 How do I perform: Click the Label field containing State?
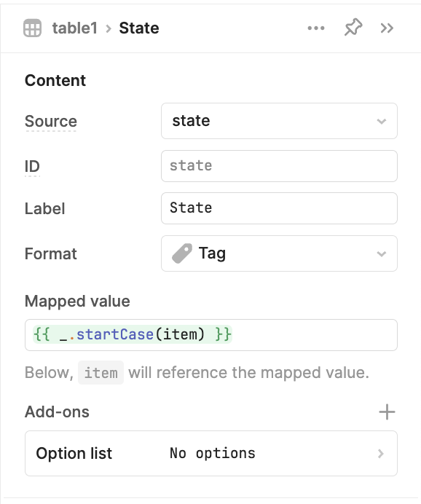pyautogui.click(x=279, y=208)
